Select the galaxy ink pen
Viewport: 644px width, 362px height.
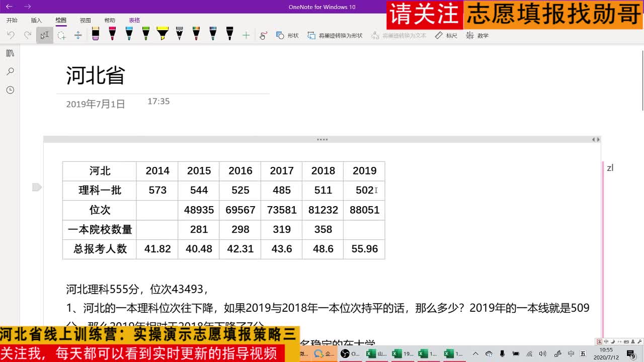tap(213, 34)
